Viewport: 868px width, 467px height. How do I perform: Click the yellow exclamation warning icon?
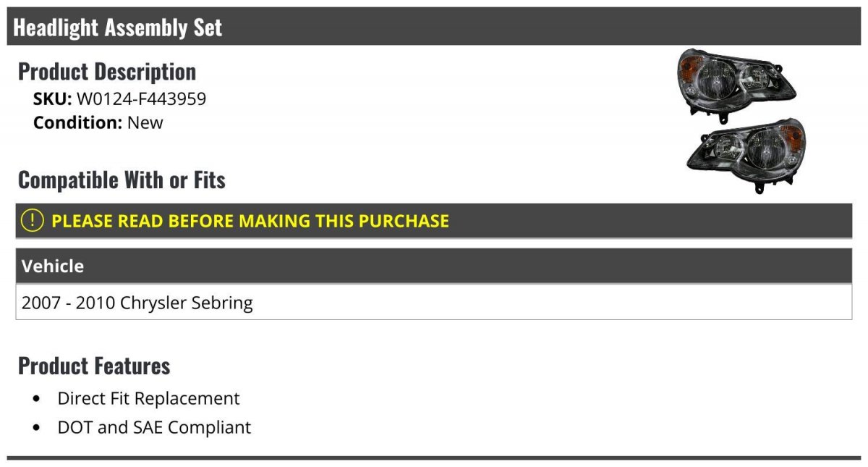pyautogui.click(x=33, y=221)
